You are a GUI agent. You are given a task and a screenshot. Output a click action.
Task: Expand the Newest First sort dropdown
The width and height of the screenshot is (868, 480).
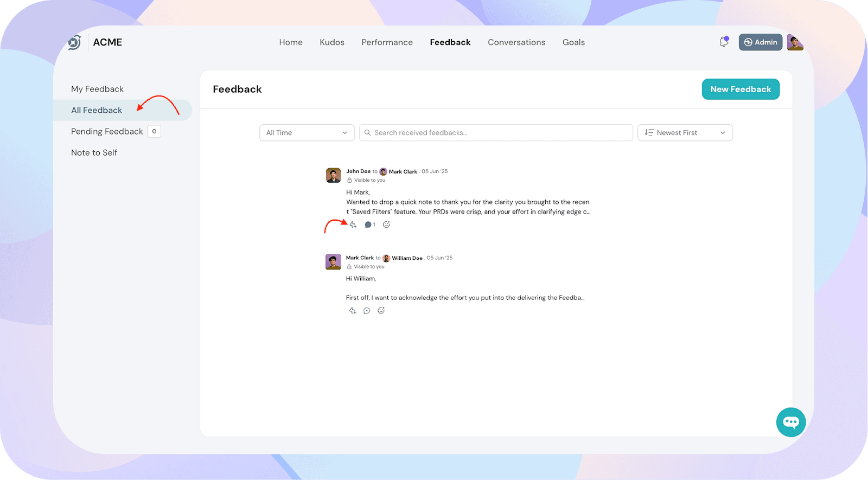(x=685, y=133)
